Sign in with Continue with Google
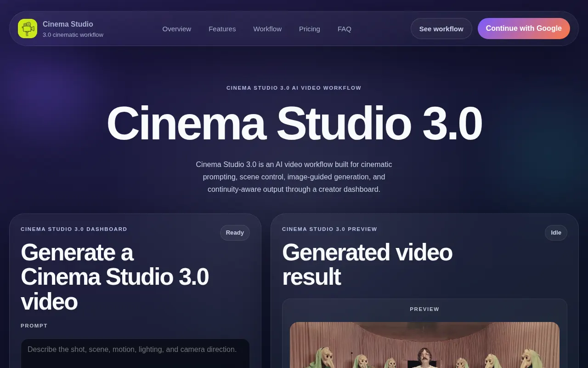The height and width of the screenshot is (368, 588). point(524,29)
